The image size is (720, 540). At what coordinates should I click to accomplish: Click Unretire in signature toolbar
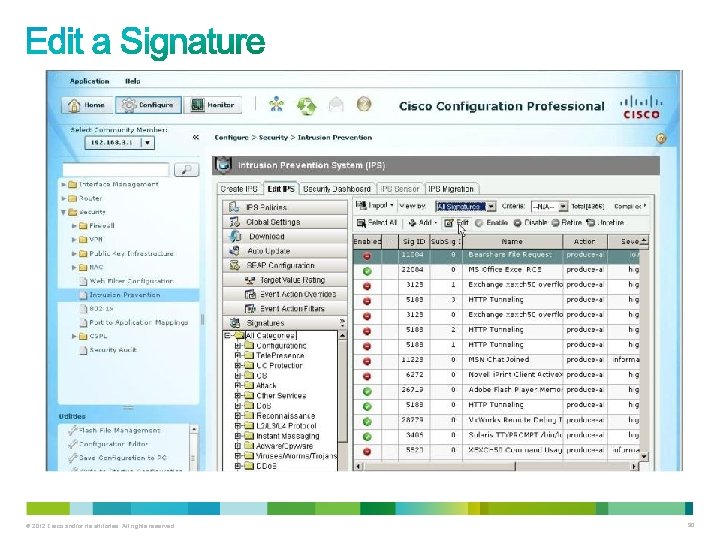[605, 223]
